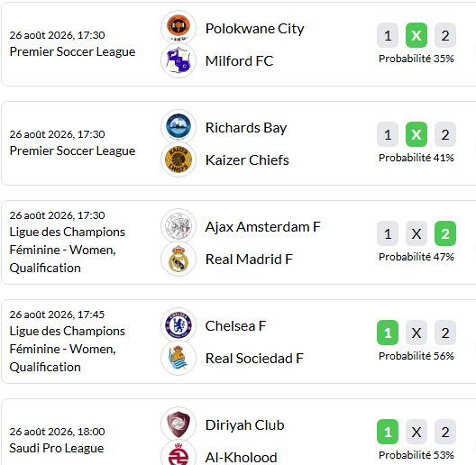Select outcome 2 for Polokwane City match

click(x=445, y=35)
